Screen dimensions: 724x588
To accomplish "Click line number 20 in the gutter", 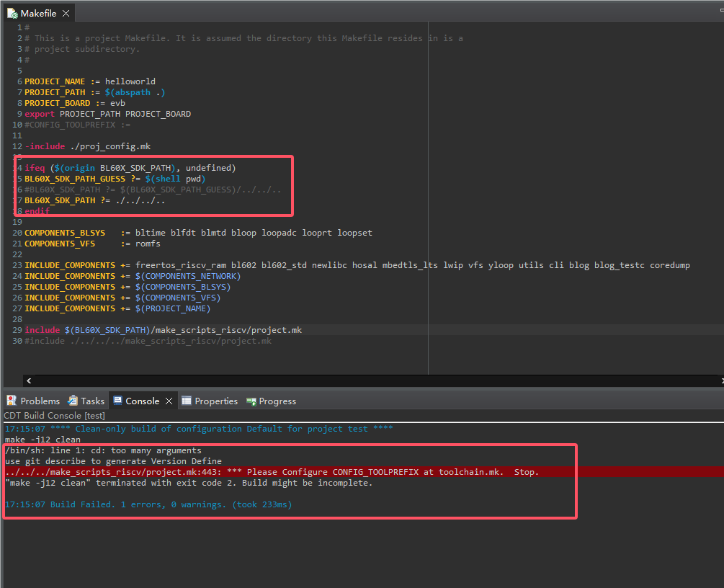I will pos(17,233).
